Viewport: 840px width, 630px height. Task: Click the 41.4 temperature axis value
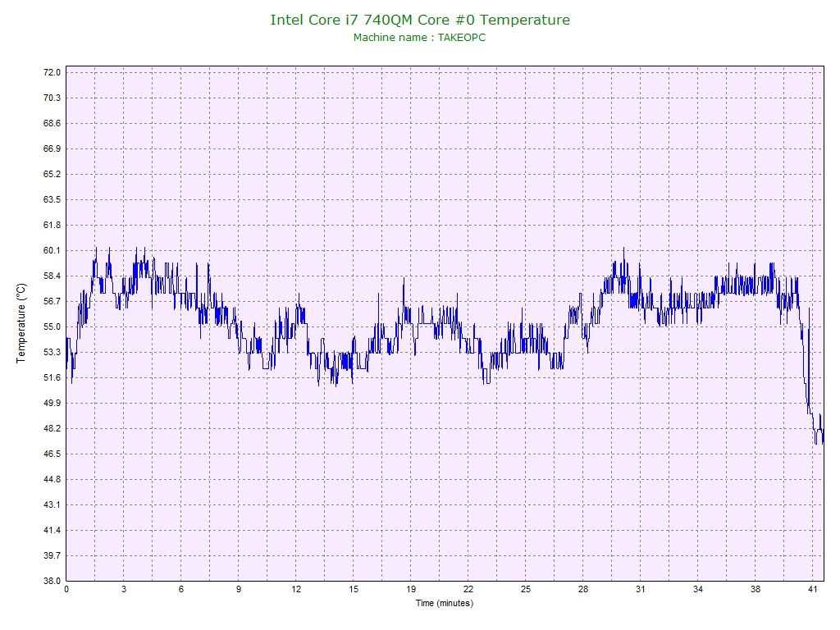click(52, 531)
